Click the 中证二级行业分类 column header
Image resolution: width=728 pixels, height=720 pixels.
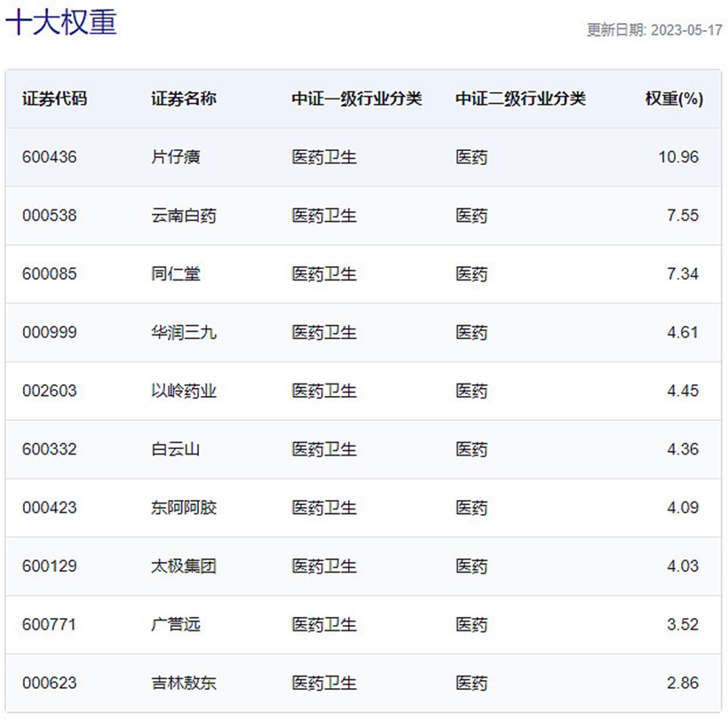pyautogui.click(x=520, y=99)
